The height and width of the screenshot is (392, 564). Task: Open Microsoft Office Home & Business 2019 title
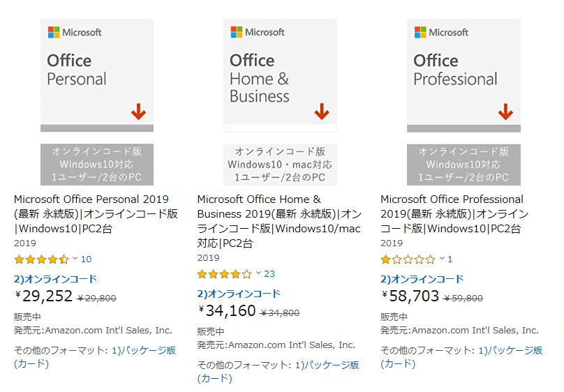click(x=279, y=221)
